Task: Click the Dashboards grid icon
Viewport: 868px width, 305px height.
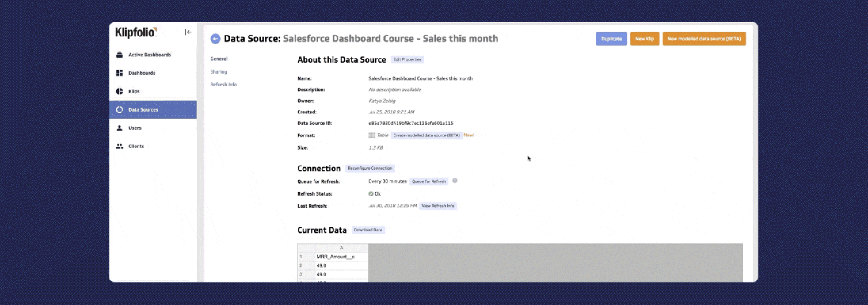Action: tap(119, 73)
